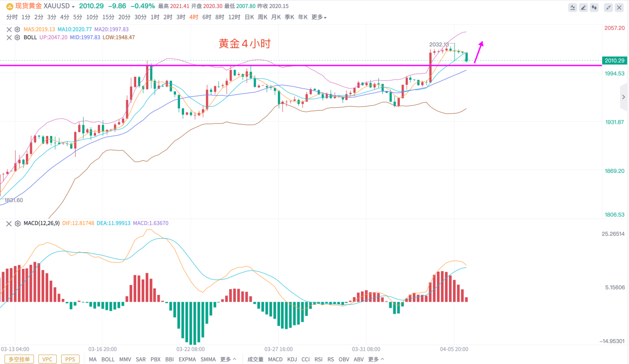This screenshot has height=364, width=629.
Task: Toggle the 多空挂单 overlay button
Action: click(x=19, y=359)
